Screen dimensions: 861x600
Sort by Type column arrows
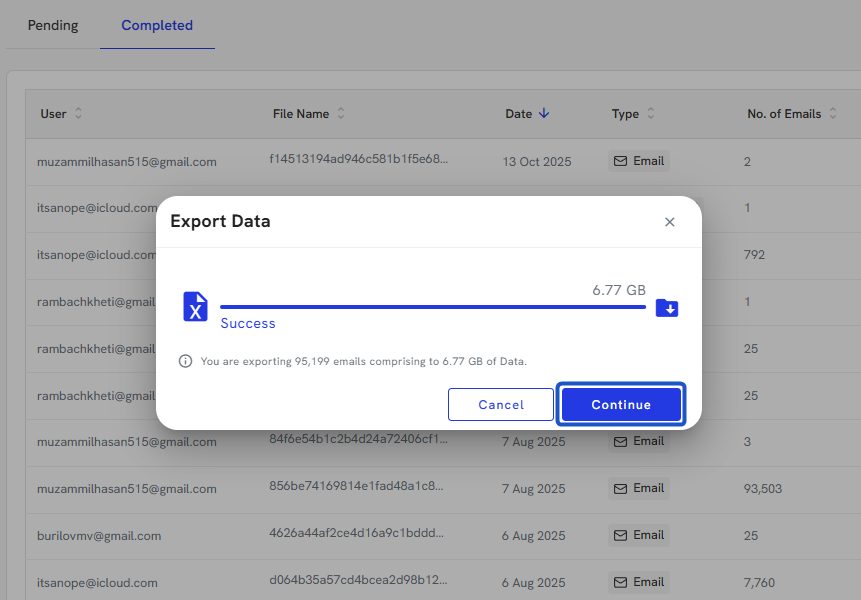click(651, 114)
